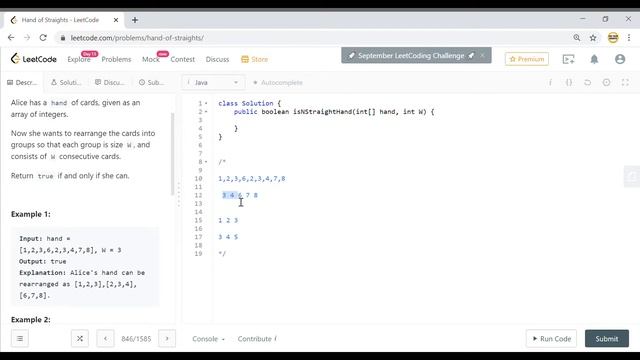640x360 pixels.
Task: Click the '1,2,3,6,2,3,4,7,8' comment line
Action: coord(251,178)
